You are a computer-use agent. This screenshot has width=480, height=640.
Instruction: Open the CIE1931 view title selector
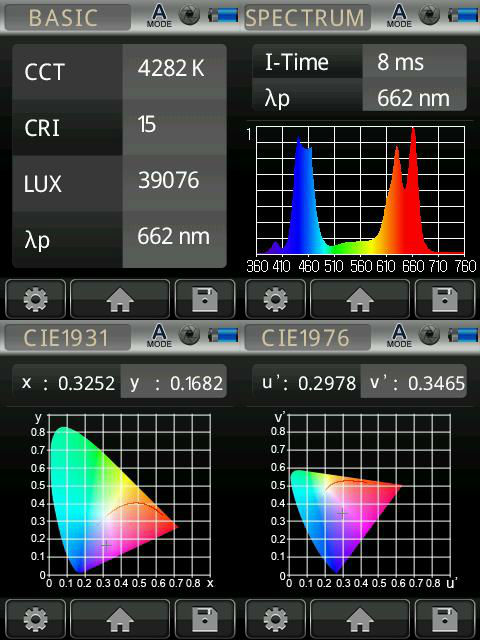[x=68, y=338]
